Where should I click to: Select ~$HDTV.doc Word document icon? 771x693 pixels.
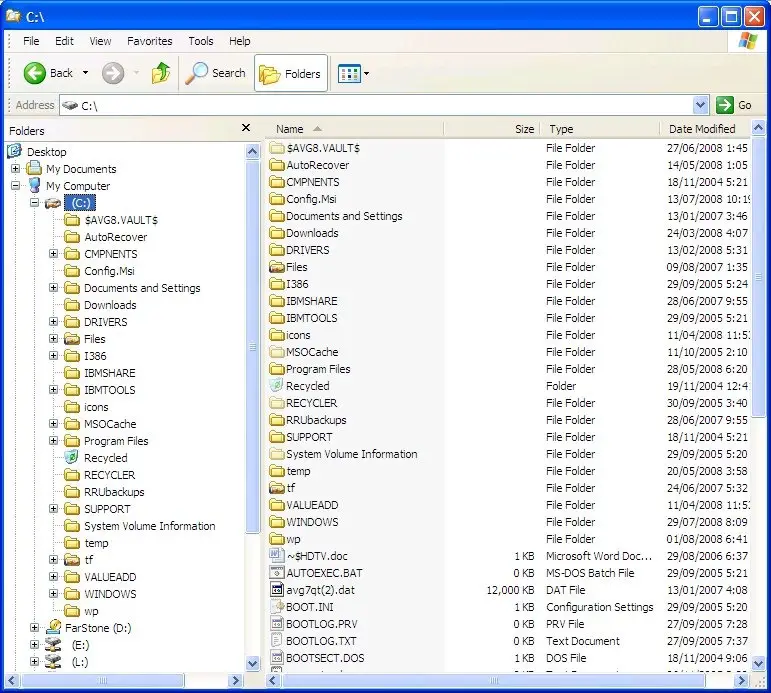pos(277,556)
